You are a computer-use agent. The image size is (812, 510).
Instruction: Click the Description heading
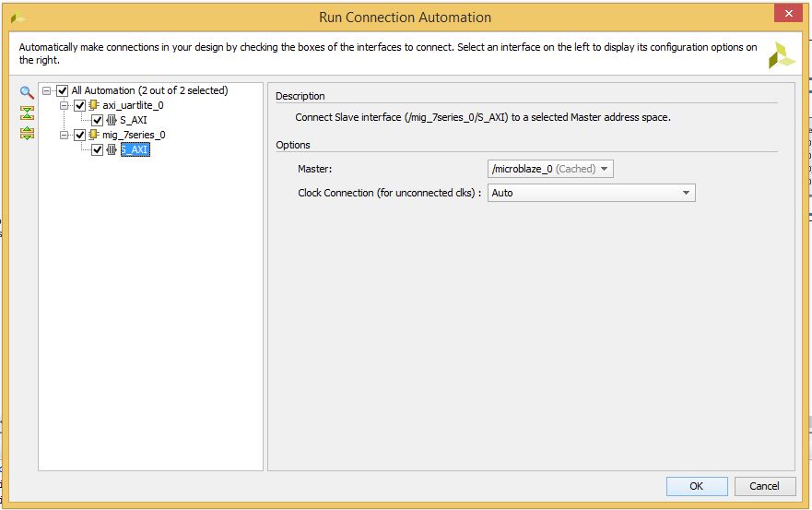pyautogui.click(x=300, y=96)
